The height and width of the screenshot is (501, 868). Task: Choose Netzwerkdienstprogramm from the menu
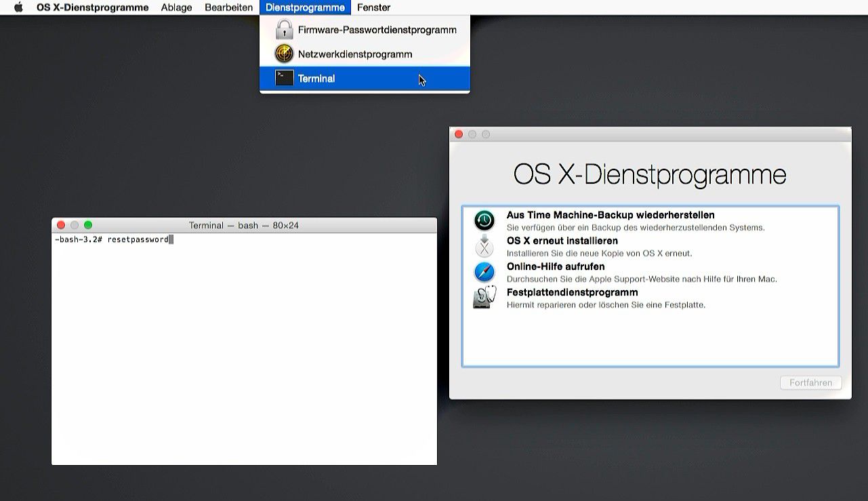(365, 54)
